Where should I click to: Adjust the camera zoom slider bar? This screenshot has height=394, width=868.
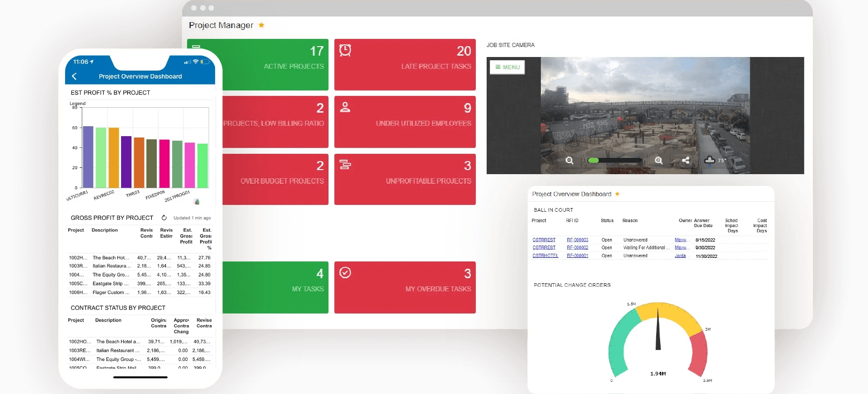click(614, 161)
